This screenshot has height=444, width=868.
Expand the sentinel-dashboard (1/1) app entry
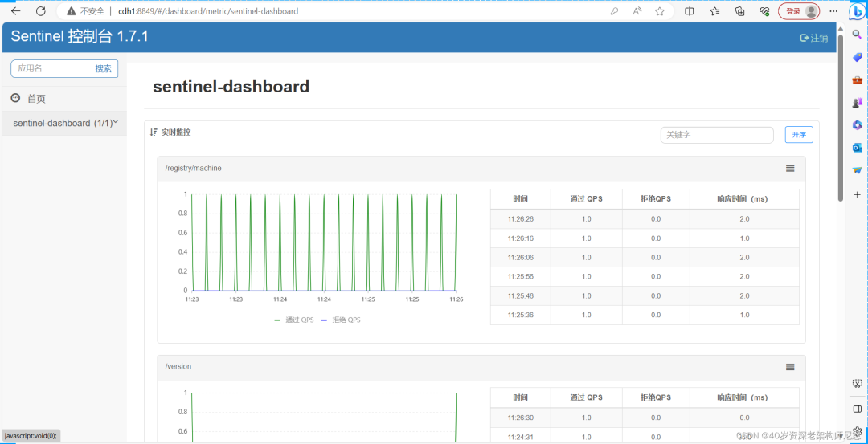(x=65, y=123)
